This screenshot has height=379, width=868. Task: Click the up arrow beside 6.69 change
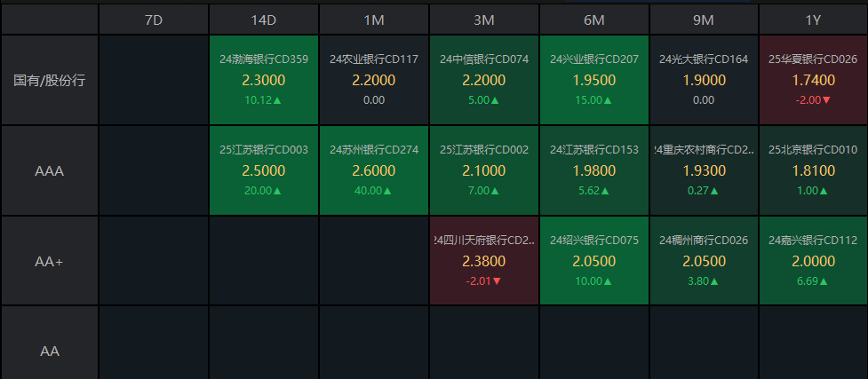[x=825, y=281]
